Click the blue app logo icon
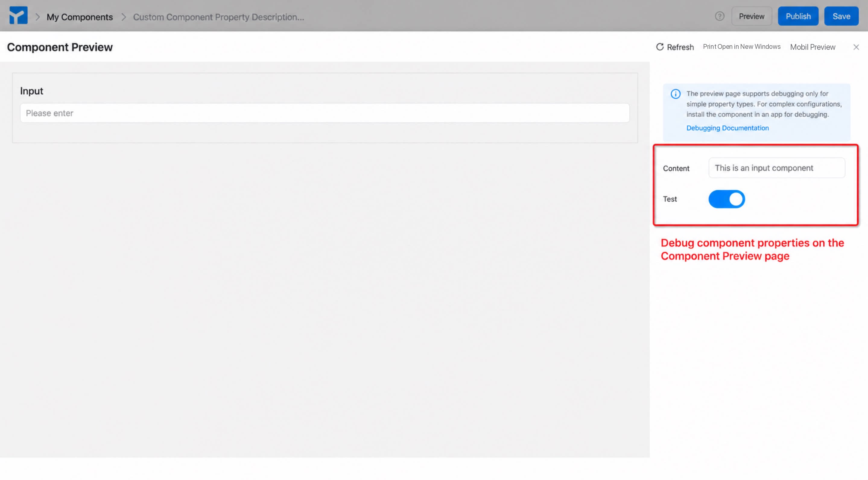868x480 pixels. pos(18,15)
